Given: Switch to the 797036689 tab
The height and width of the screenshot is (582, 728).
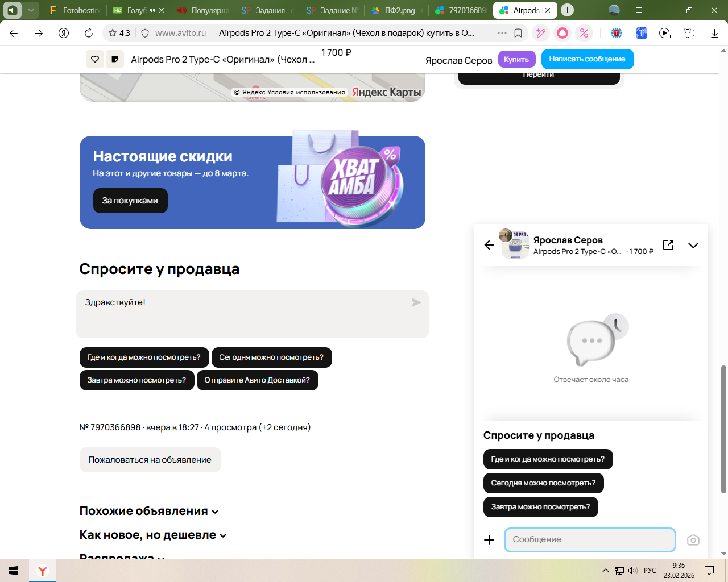Looking at the screenshot, I should click(461, 10).
